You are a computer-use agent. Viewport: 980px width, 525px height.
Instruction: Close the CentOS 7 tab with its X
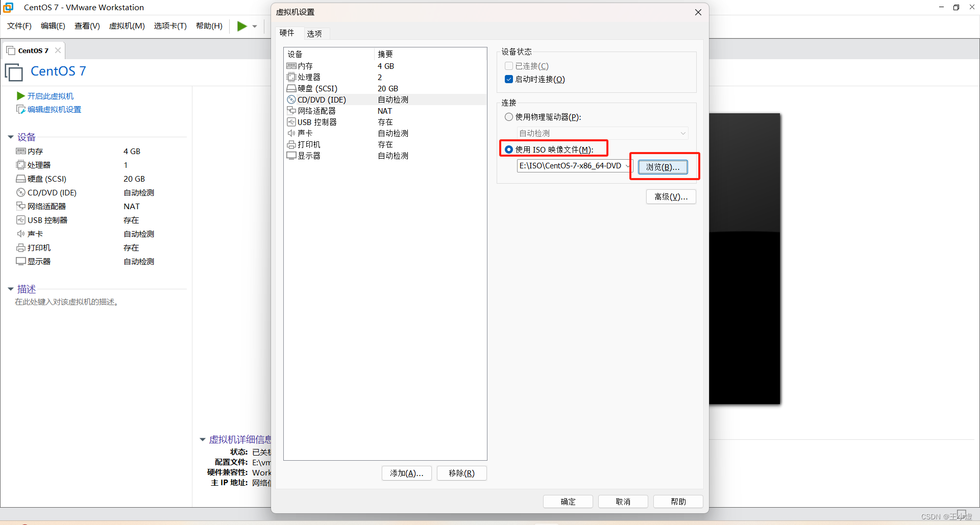(x=58, y=50)
